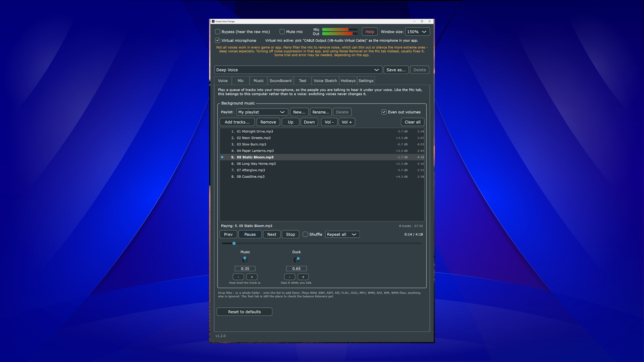Screen dimensions: 644x362
Task: Select track 04 Paper Lanterns.mp3
Action: pos(322,151)
